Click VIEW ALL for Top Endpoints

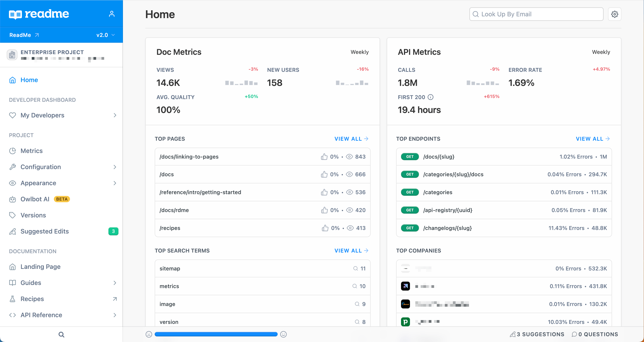(x=593, y=139)
